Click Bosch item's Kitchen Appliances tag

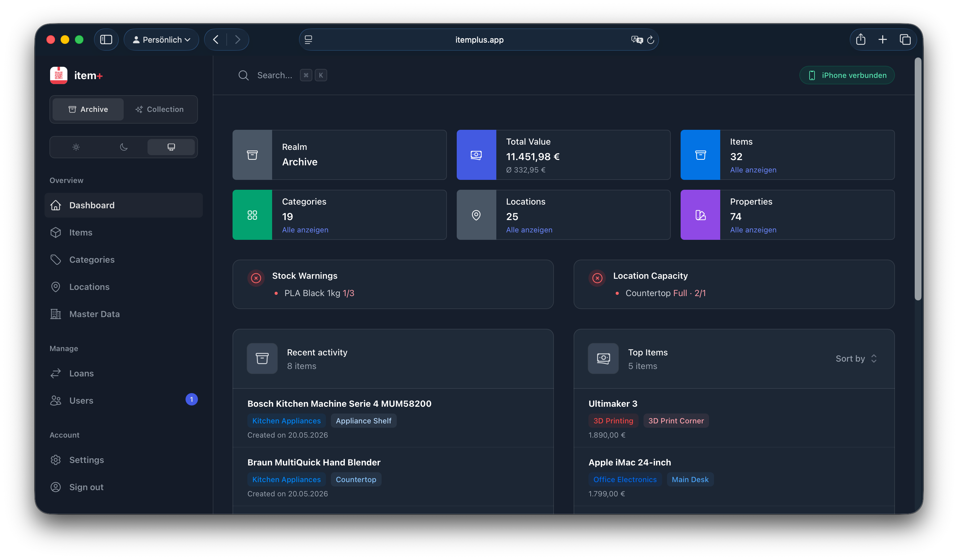(x=286, y=421)
